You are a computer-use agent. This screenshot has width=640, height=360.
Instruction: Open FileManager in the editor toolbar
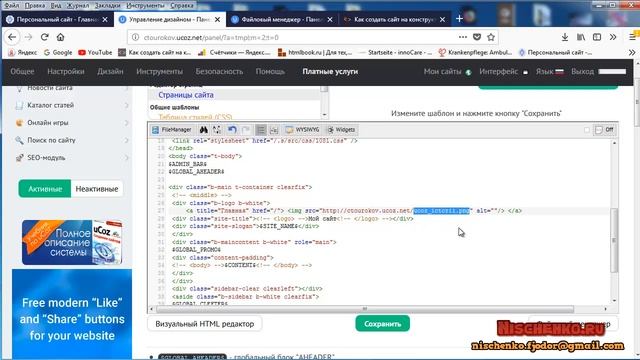click(172, 130)
